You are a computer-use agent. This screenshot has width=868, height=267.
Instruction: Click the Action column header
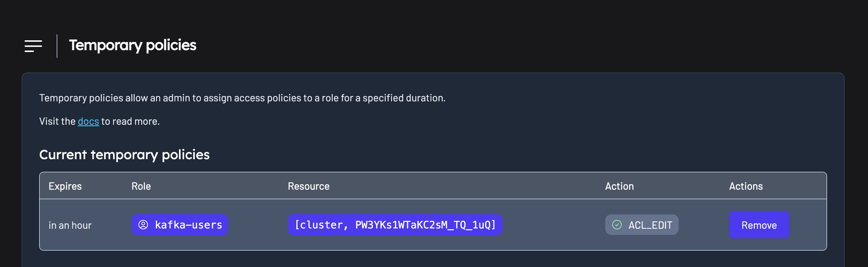(x=619, y=186)
